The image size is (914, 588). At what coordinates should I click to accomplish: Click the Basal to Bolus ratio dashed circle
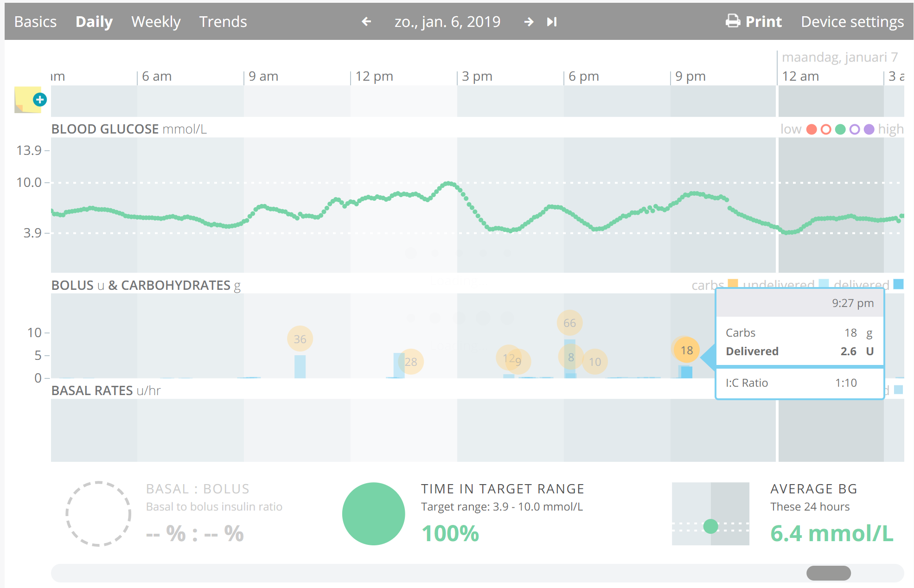click(x=98, y=514)
